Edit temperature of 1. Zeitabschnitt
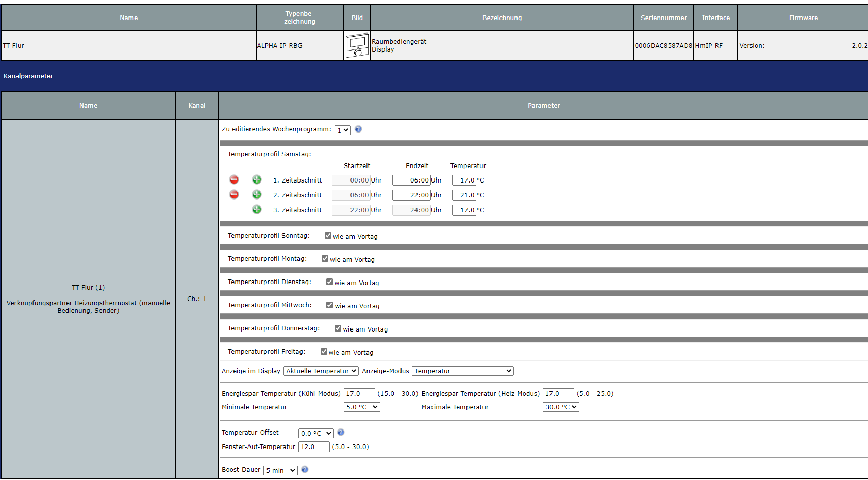868x480 pixels. [464, 180]
